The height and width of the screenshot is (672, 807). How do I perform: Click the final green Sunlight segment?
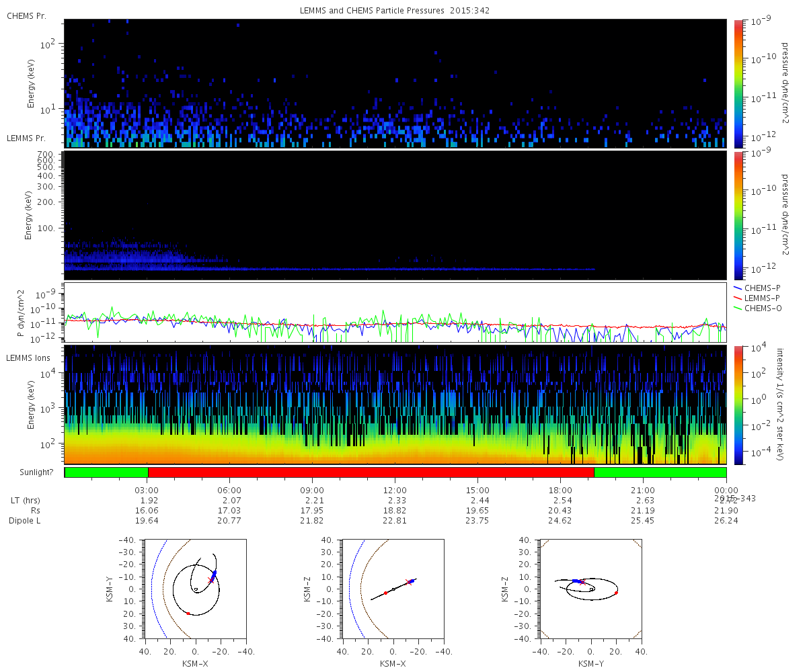click(660, 472)
